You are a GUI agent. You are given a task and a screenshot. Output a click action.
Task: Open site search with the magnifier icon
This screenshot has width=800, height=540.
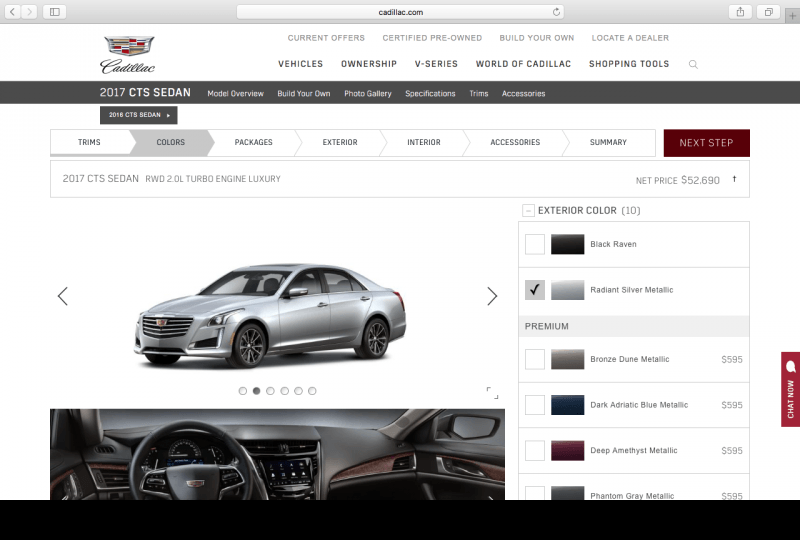pyautogui.click(x=693, y=64)
